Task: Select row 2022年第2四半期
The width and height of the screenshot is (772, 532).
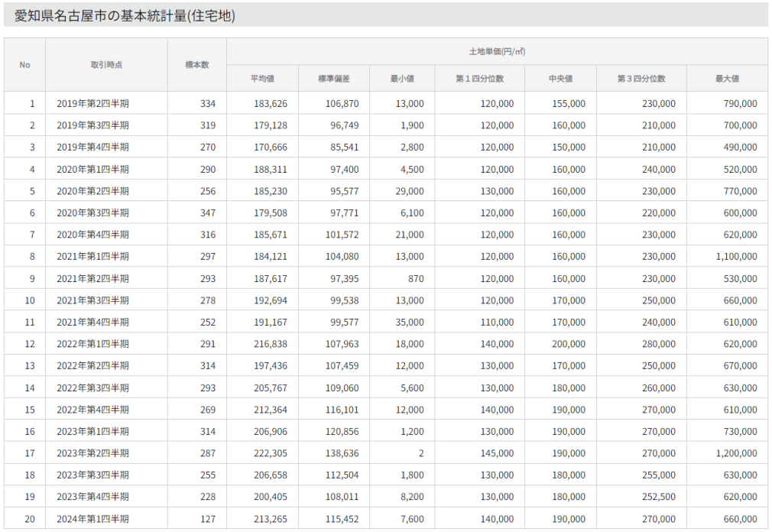Action: click(386, 365)
